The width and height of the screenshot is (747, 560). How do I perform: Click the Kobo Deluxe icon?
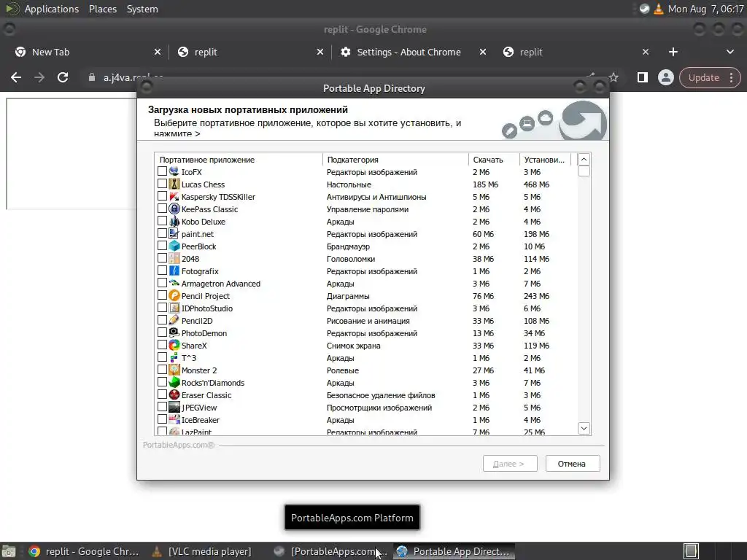point(174,221)
